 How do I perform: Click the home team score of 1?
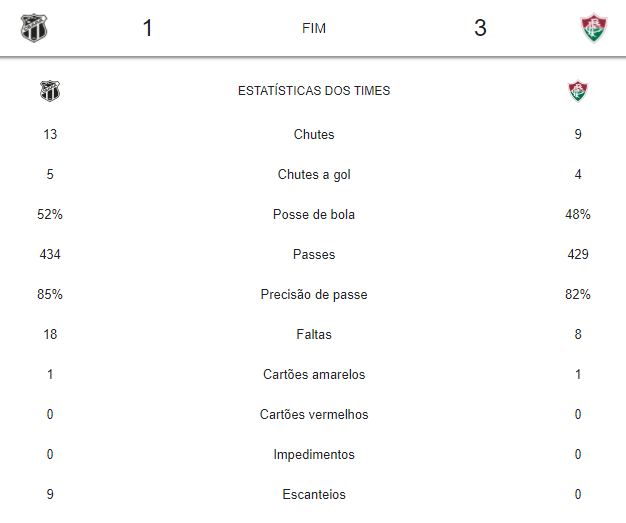(x=148, y=28)
